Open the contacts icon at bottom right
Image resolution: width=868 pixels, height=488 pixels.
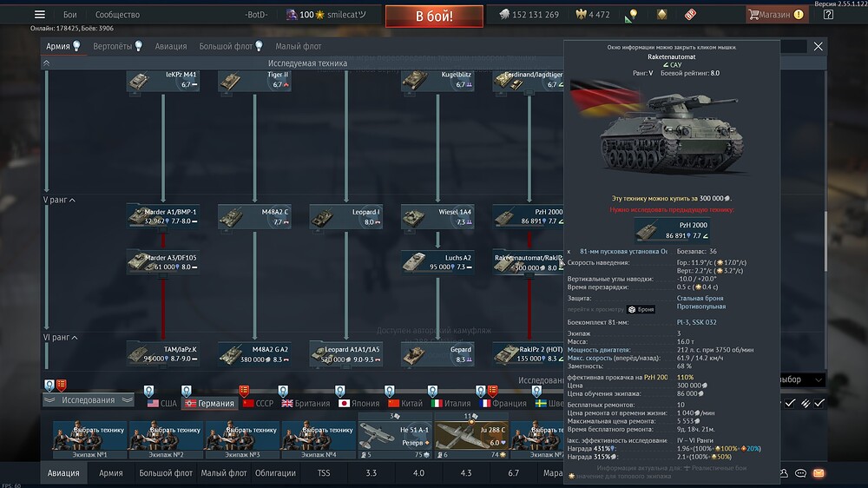pyautogui.click(x=784, y=473)
